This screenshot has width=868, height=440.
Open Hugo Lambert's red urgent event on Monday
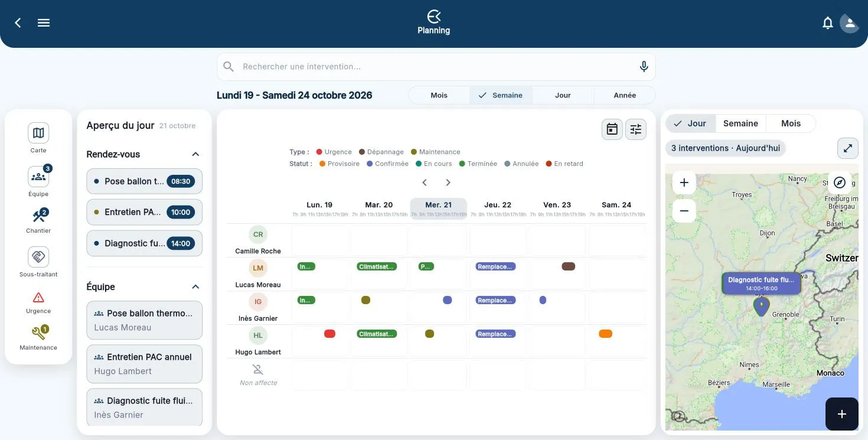pos(329,334)
